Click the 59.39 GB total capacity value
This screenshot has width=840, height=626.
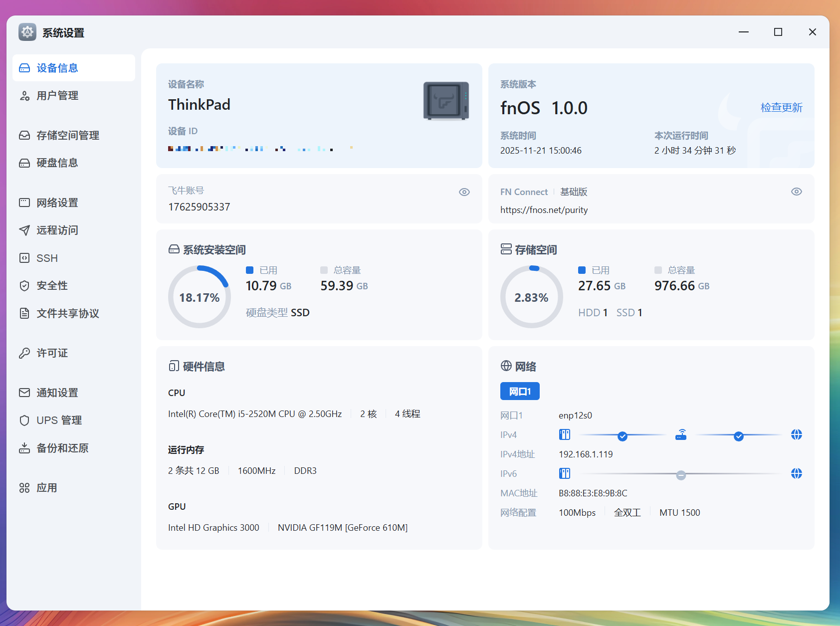pyautogui.click(x=344, y=286)
